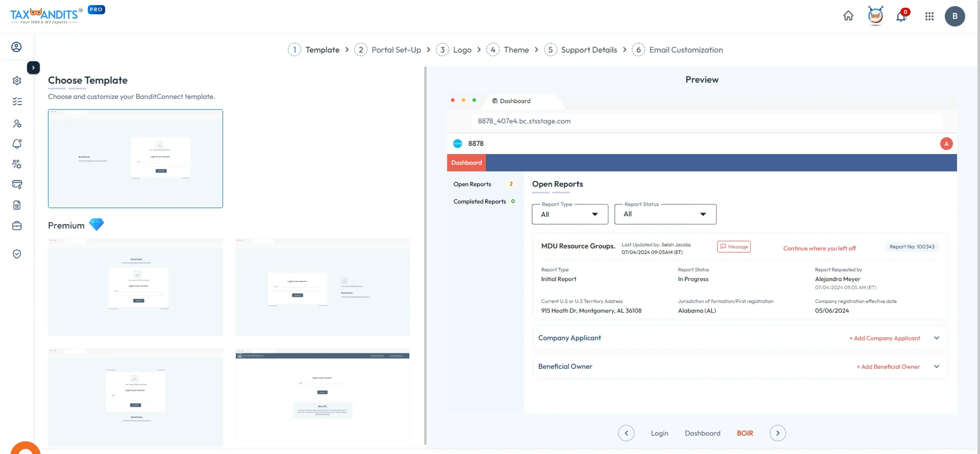Image resolution: width=980 pixels, height=454 pixels.
Task: Click the Alejandra Meyer requester name
Action: [837, 279]
